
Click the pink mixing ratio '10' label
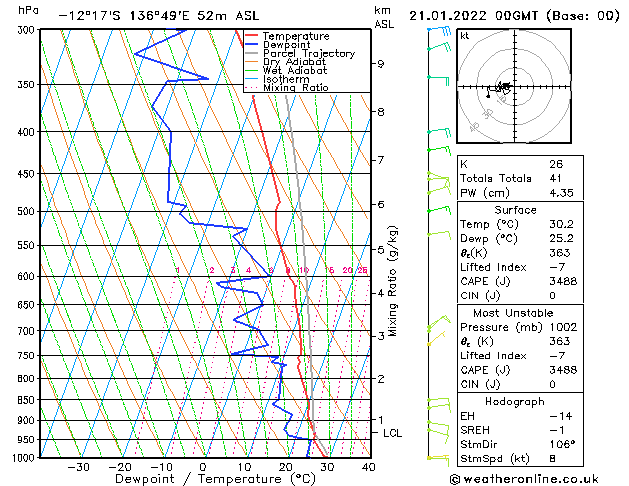tap(304, 270)
